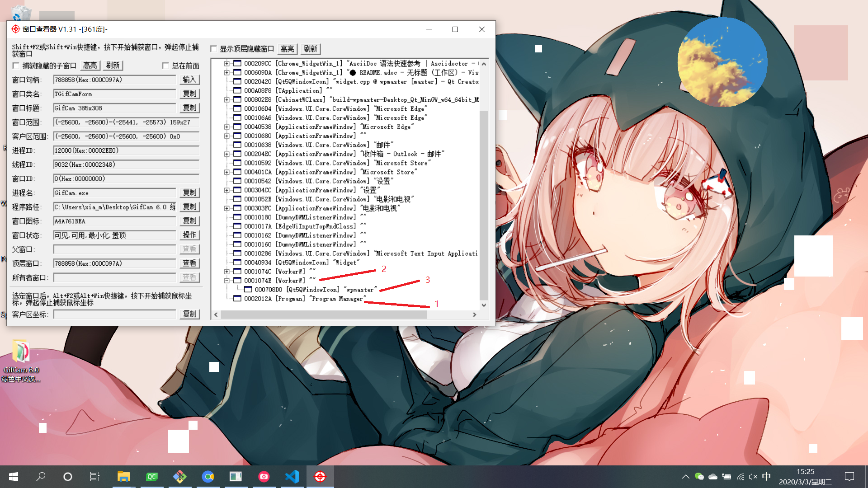Launch Qt Creator from the taskbar

click(x=151, y=476)
